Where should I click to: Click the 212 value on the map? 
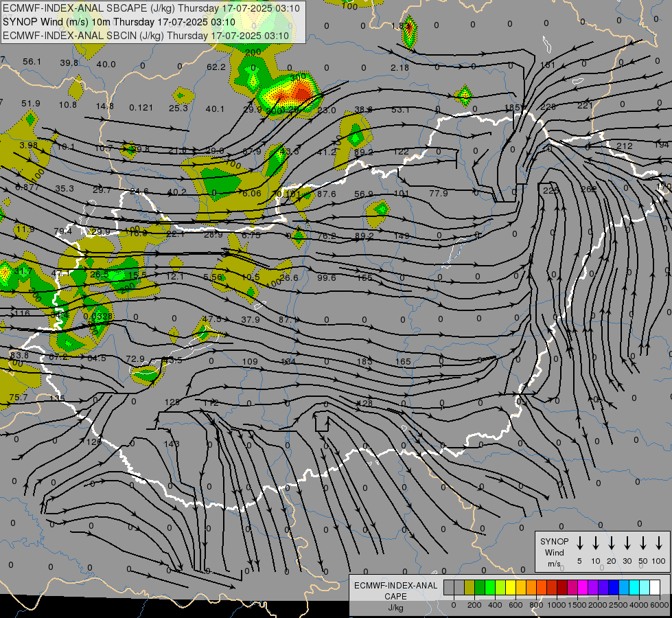pyautogui.click(x=624, y=146)
